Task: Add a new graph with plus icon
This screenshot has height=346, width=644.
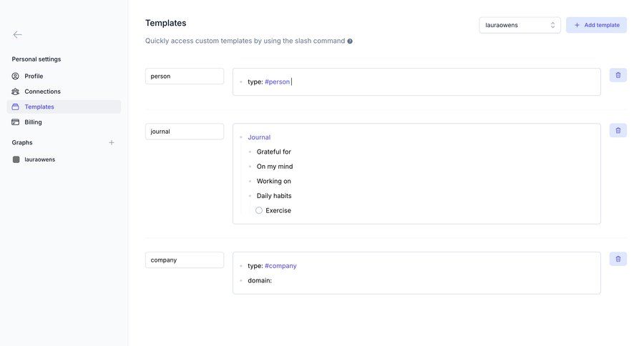Action: pos(112,142)
